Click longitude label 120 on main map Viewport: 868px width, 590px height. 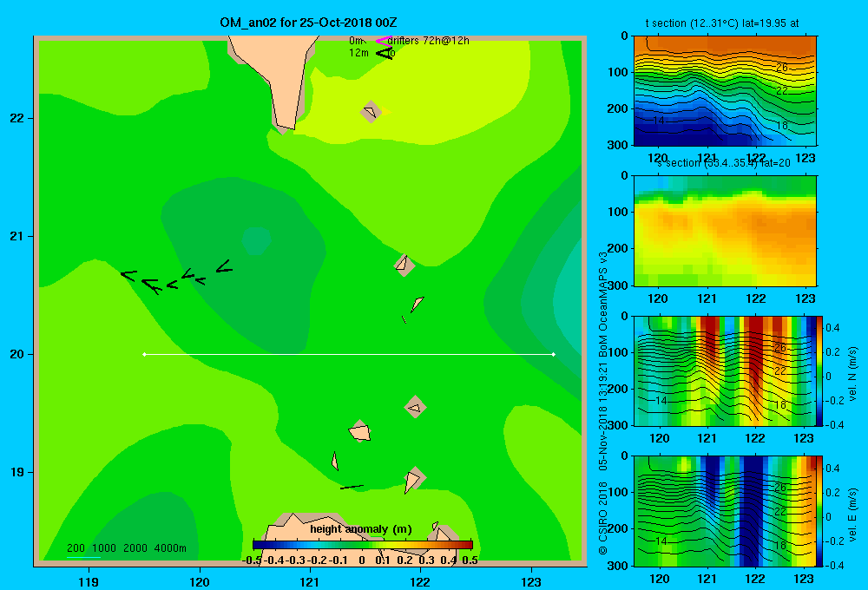click(200, 581)
